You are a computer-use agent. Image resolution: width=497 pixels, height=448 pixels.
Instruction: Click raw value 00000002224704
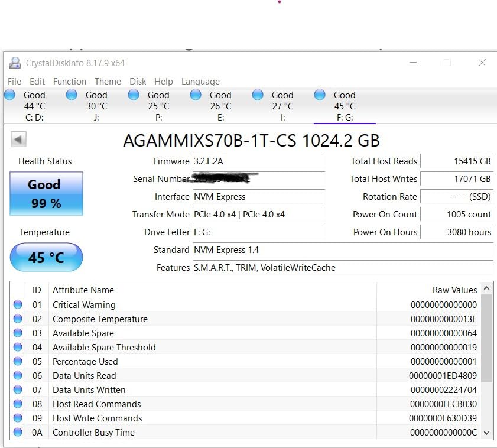pyautogui.click(x=444, y=390)
